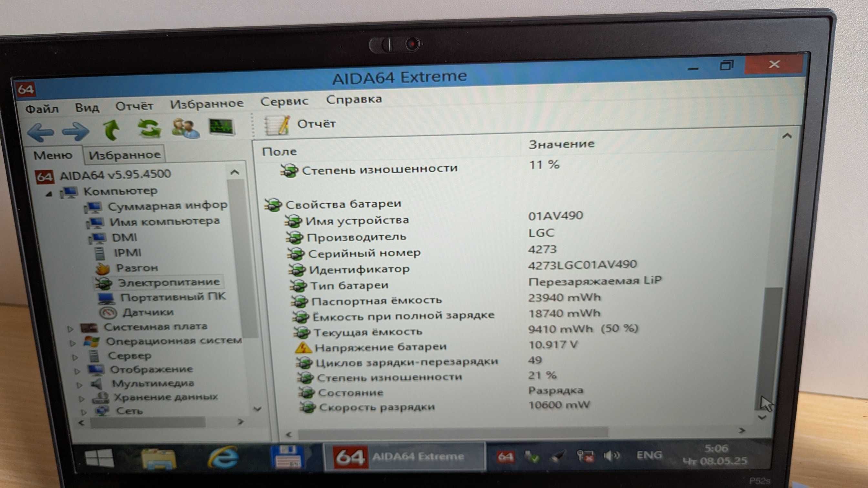This screenshot has width=868, height=488.
Task: Collapse the Компьютер tree node
Action: click(x=49, y=194)
